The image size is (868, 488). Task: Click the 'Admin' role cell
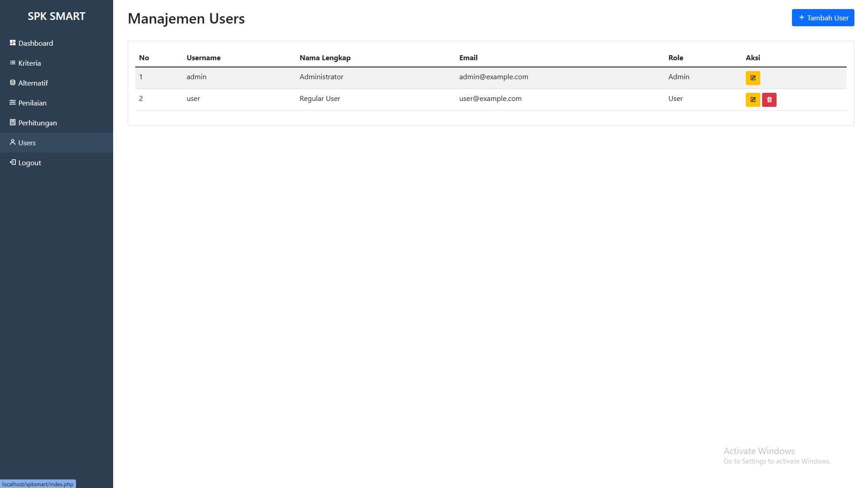pos(679,77)
